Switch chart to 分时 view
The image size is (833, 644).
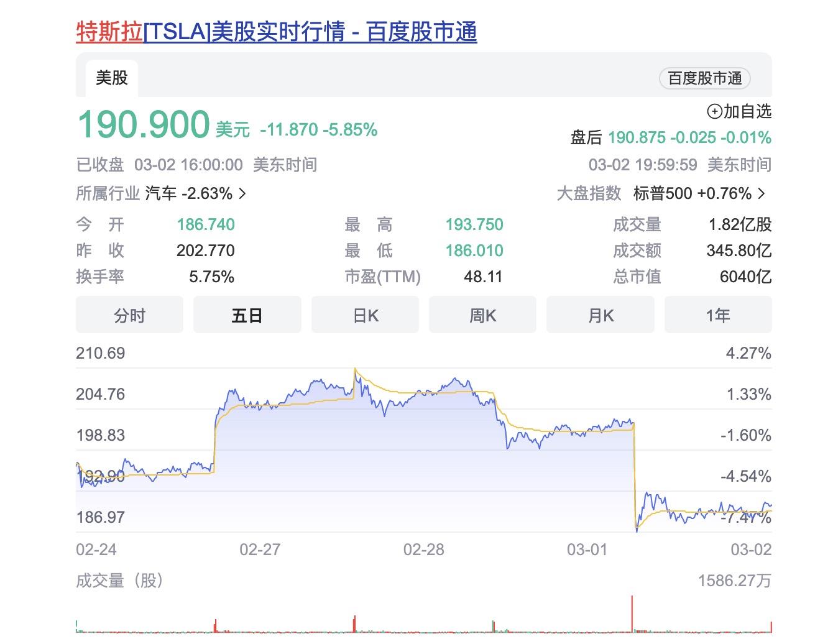(129, 315)
